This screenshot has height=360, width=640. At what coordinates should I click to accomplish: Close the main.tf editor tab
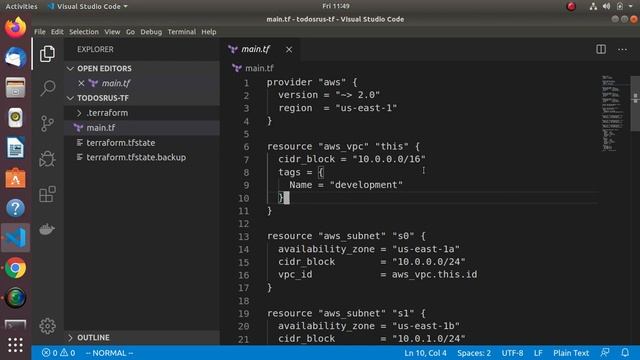[289, 49]
